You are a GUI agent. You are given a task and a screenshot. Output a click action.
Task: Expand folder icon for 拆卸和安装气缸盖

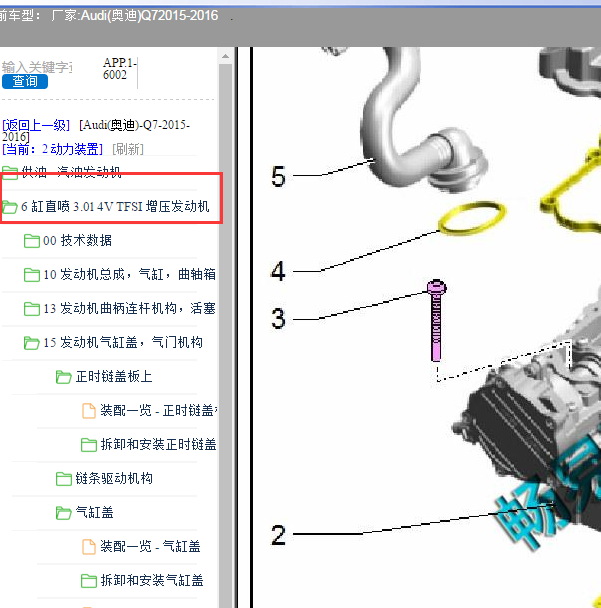pos(89,581)
